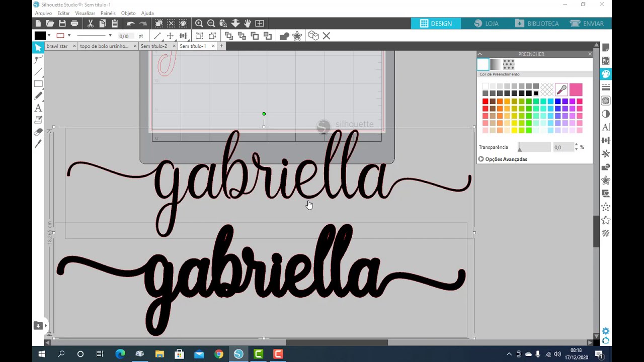Open the Text Style panel icon
This screenshot has width=644, height=362.
point(606,127)
